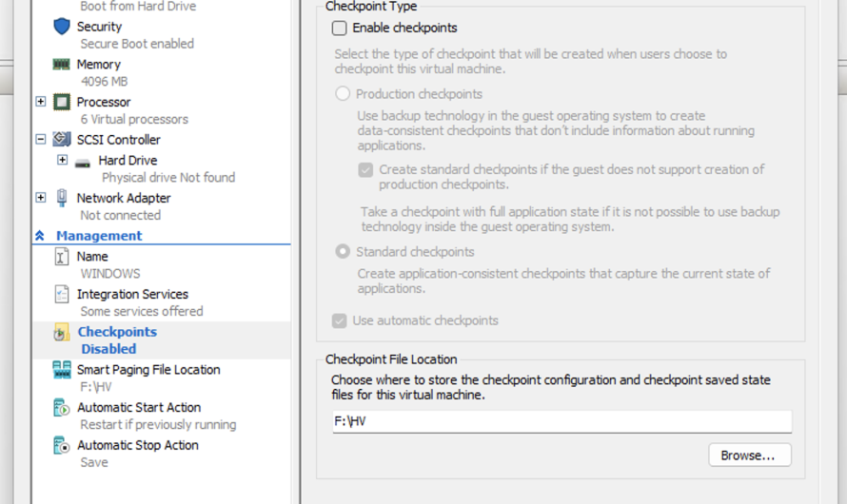Click the Browse button
The height and width of the screenshot is (504, 847).
[749, 456]
